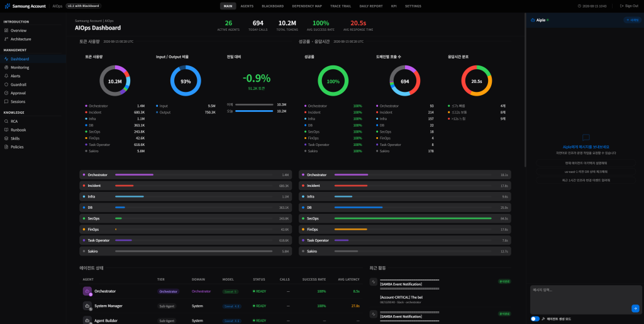644x324 pixels.
Task: Open the Alerts bell icon
Action: tap(6, 76)
